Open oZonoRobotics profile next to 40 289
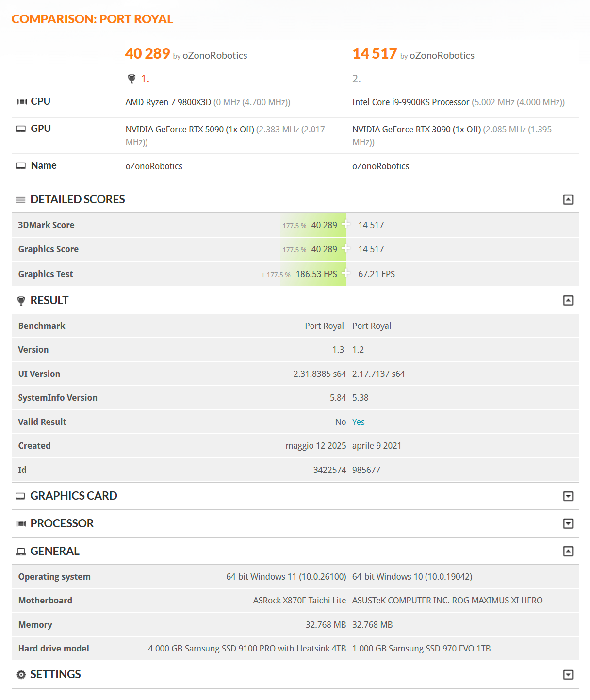Image resolution: width=590 pixels, height=700 pixels. [x=214, y=56]
